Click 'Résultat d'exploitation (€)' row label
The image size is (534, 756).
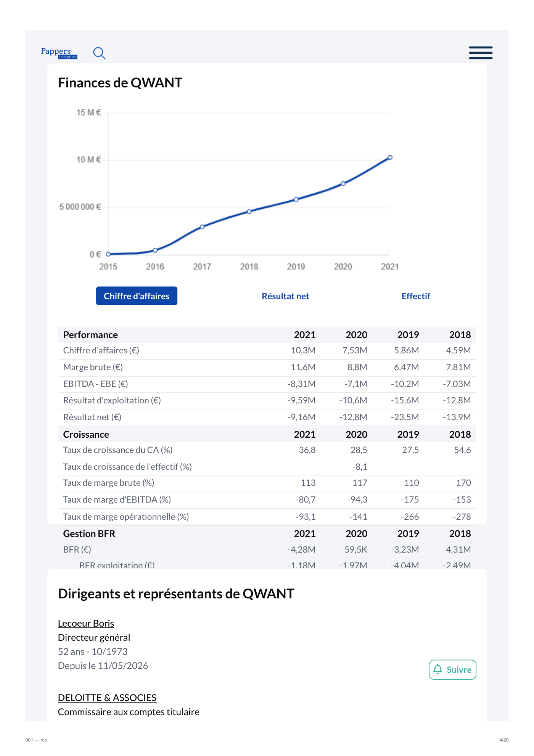pos(112,401)
